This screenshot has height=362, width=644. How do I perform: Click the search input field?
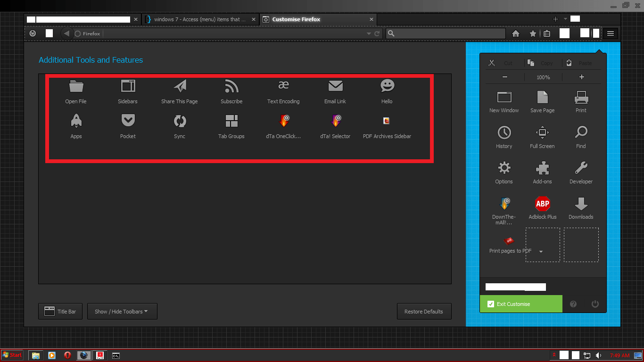[446, 33]
